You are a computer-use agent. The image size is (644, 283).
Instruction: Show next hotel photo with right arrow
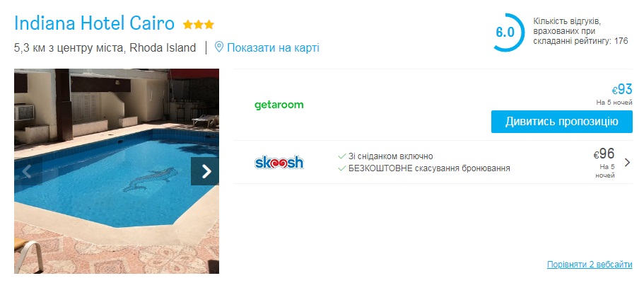pos(205,171)
